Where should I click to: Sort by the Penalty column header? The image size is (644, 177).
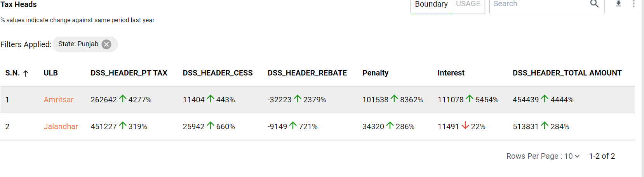[375, 73]
